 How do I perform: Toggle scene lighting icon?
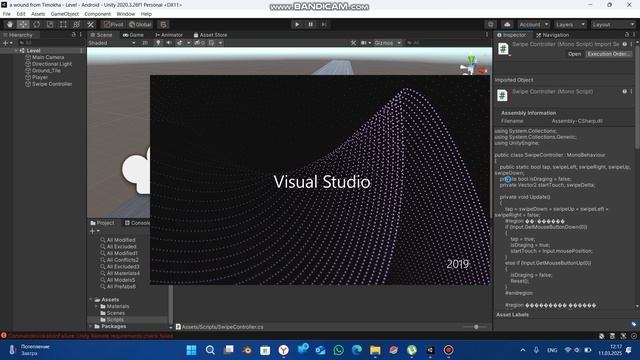coord(158,43)
